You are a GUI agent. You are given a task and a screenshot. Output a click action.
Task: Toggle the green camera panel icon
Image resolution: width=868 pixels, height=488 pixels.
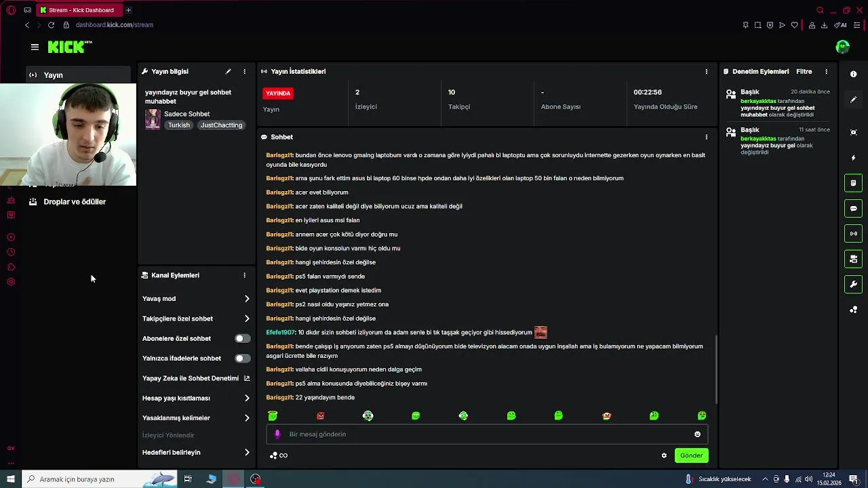tap(853, 259)
